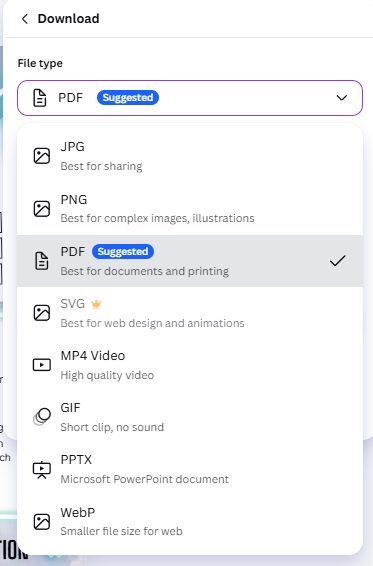
Task: Click the JPG image icon
Action: [42, 156]
